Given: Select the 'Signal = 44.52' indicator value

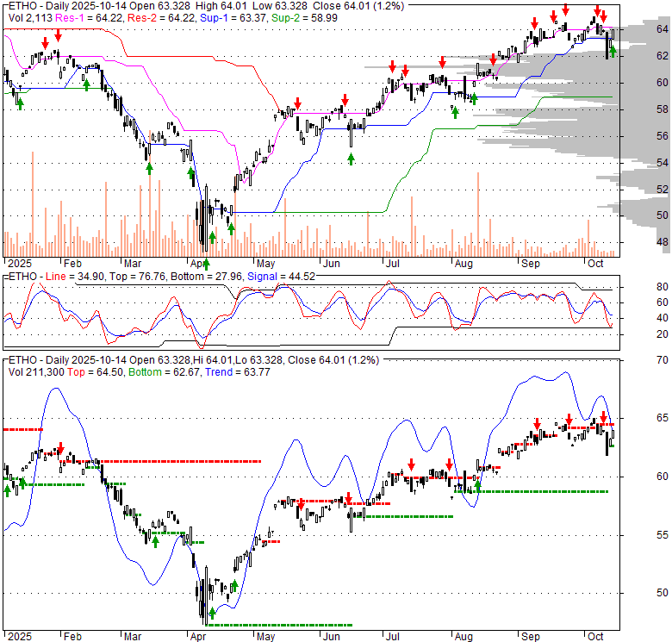Looking at the screenshot, I should tap(281, 277).
